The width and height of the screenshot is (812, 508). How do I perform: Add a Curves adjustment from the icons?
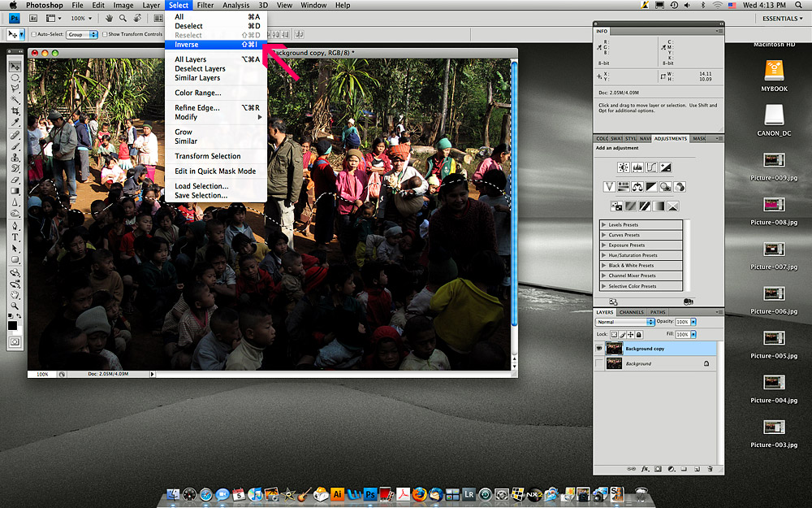[651, 167]
